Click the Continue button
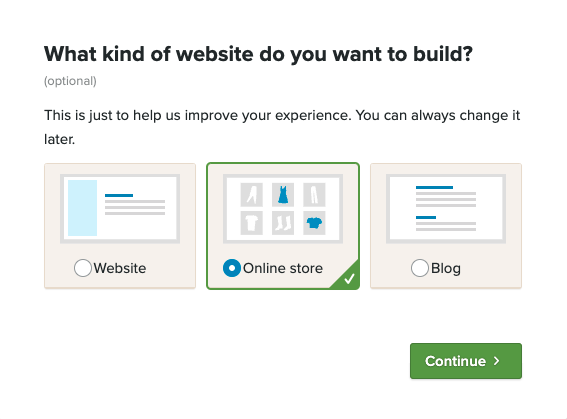Viewport: 567px width, 419px height. pyautogui.click(x=466, y=361)
